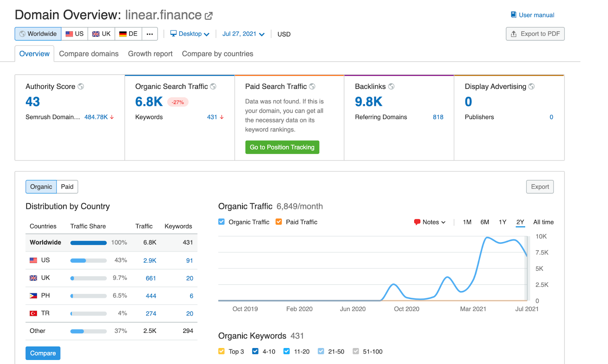Click Philippines flag in distribution table
This screenshot has height=364, width=608.
click(x=33, y=296)
